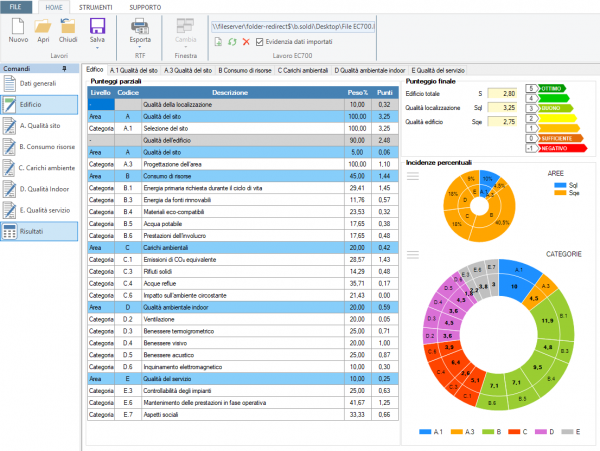The width and height of the screenshot is (600, 451).
Task: Pin the Comandi panel with pushpin
Action: (x=64, y=68)
